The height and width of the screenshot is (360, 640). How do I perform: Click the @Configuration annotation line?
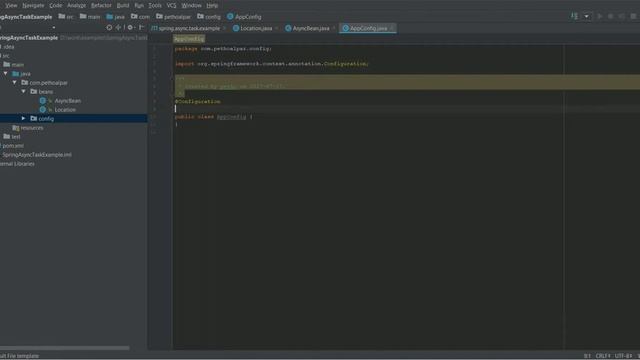coord(198,102)
